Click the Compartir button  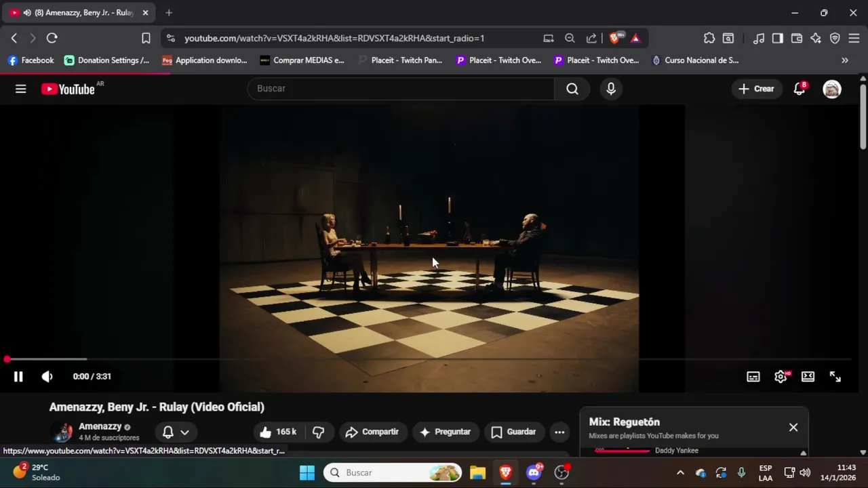[x=372, y=432]
